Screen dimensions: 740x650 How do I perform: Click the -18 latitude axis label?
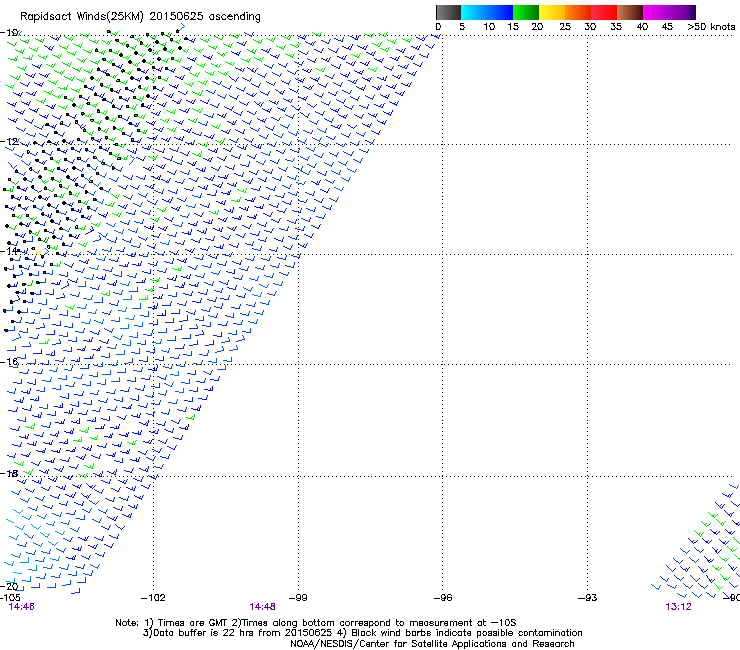tap(10, 473)
